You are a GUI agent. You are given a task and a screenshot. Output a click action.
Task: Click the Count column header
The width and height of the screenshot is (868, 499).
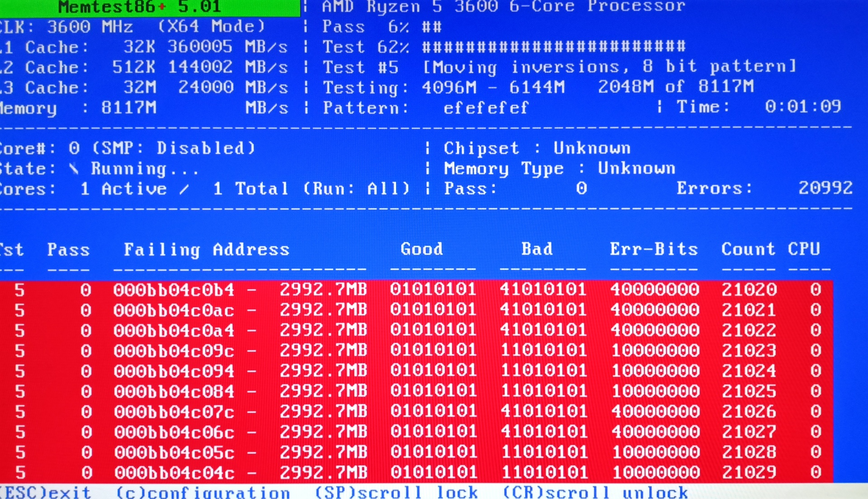tap(749, 249)
